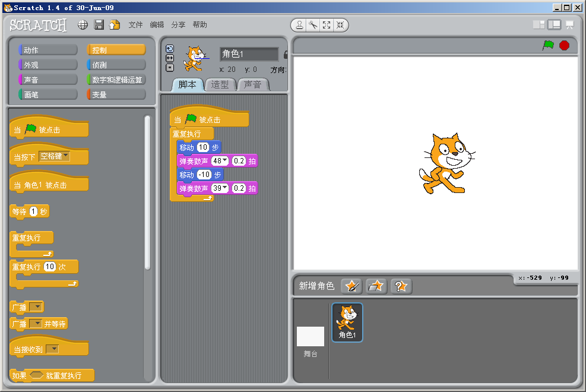Enter presentation mode
This screenshot has width=586, height=392.
570,25
